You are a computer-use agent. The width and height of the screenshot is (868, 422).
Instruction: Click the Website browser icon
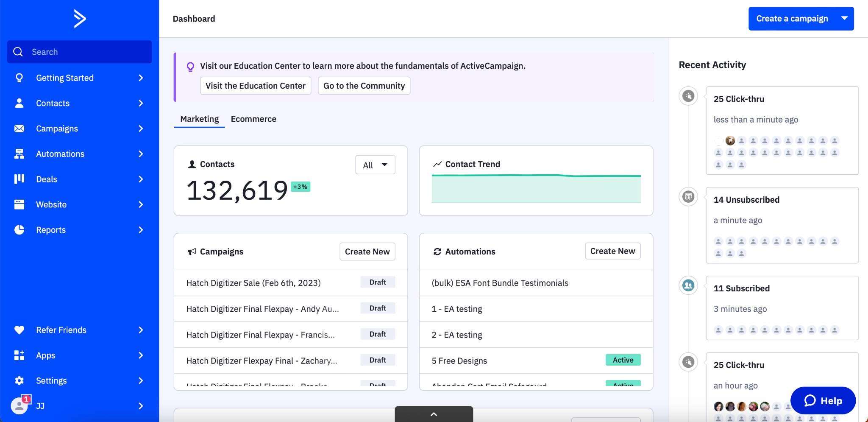(19, 204)
